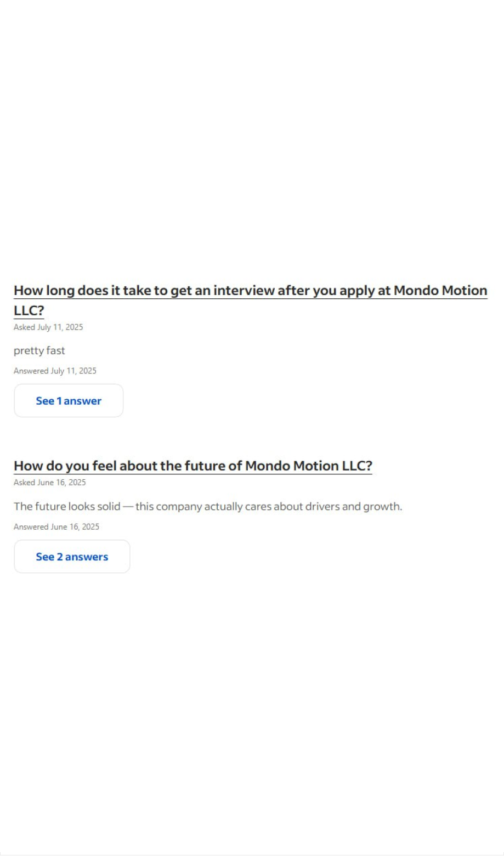Open the interview wait time question link
This screenshot has height=856, width=504.
pos(250,291)
